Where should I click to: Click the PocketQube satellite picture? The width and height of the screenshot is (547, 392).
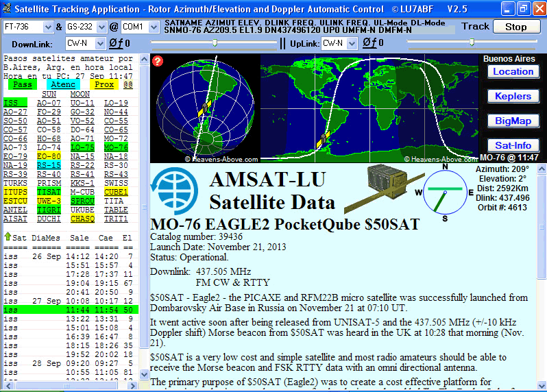click(384, 188)
